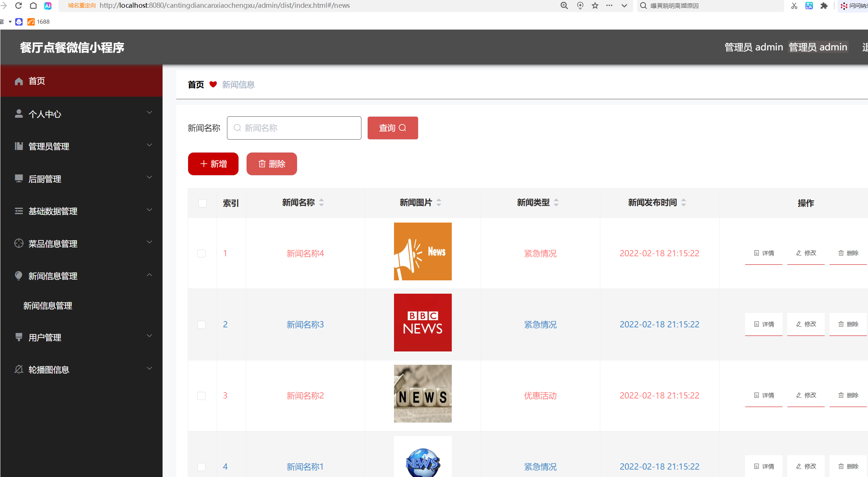Viewport: 868px width, 477px height.
Task: Open 详情 for 新闻名称3
Action: 764,324
